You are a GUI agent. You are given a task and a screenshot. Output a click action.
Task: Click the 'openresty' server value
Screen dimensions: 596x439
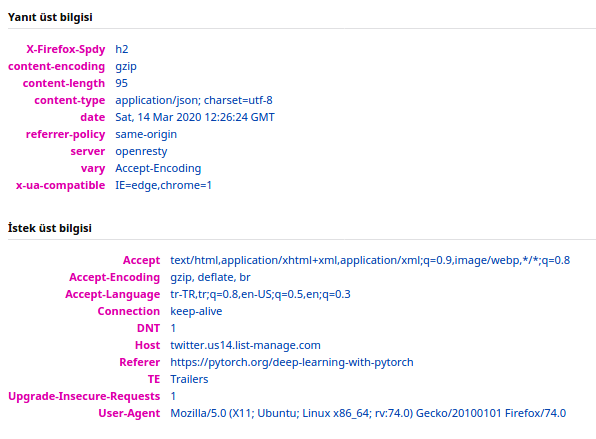(141, 151)
